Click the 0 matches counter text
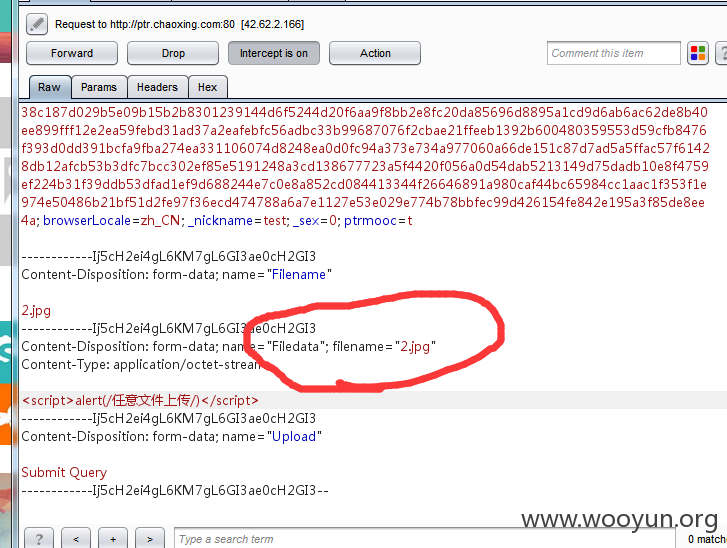Viewport: 727px width, 548px height. pos(707,539)
